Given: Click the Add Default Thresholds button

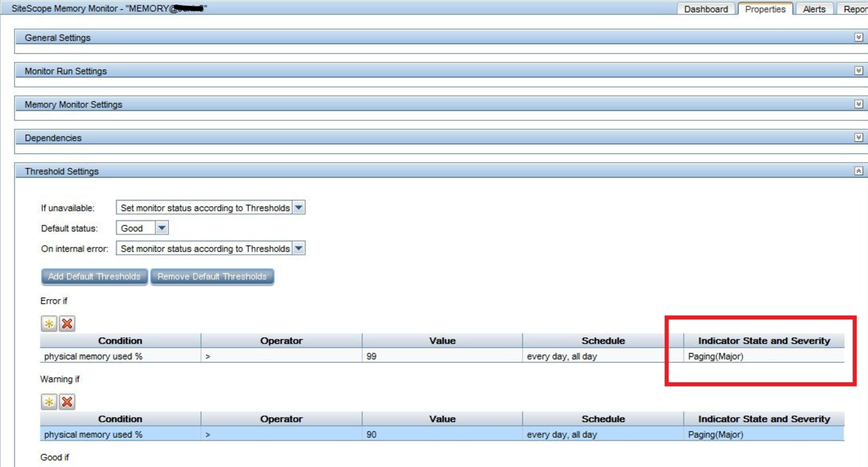Looking at the screenshot, I should tap(94, 276).
